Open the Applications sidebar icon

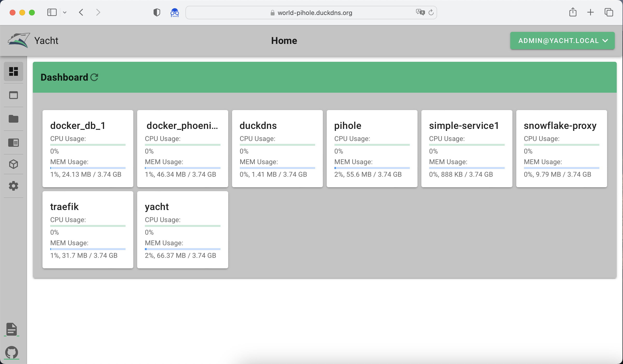(13, 95)
